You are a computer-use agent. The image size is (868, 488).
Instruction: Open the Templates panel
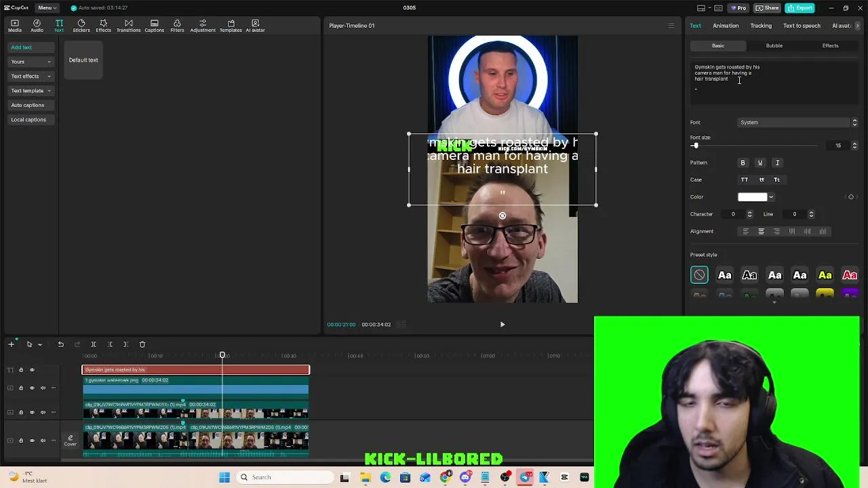(x=231, y=26)
